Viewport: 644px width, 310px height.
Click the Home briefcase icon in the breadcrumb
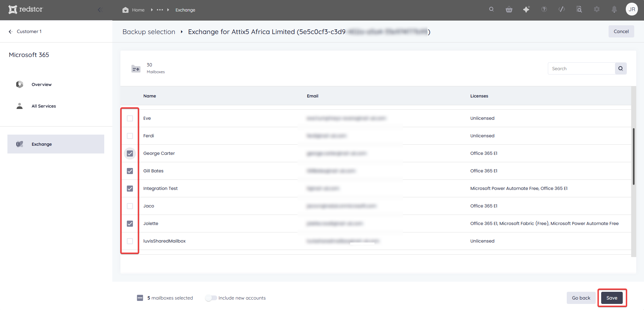[125, 10]
